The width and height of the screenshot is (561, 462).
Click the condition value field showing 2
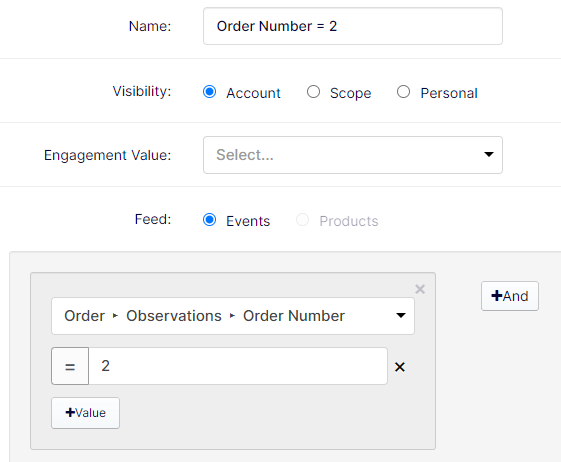[x=238, y=366]
